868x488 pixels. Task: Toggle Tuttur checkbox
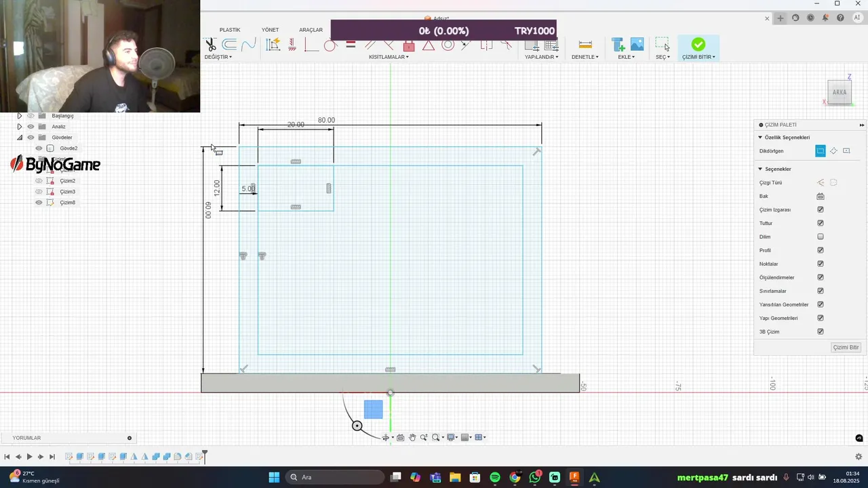(x=821, y=223)
